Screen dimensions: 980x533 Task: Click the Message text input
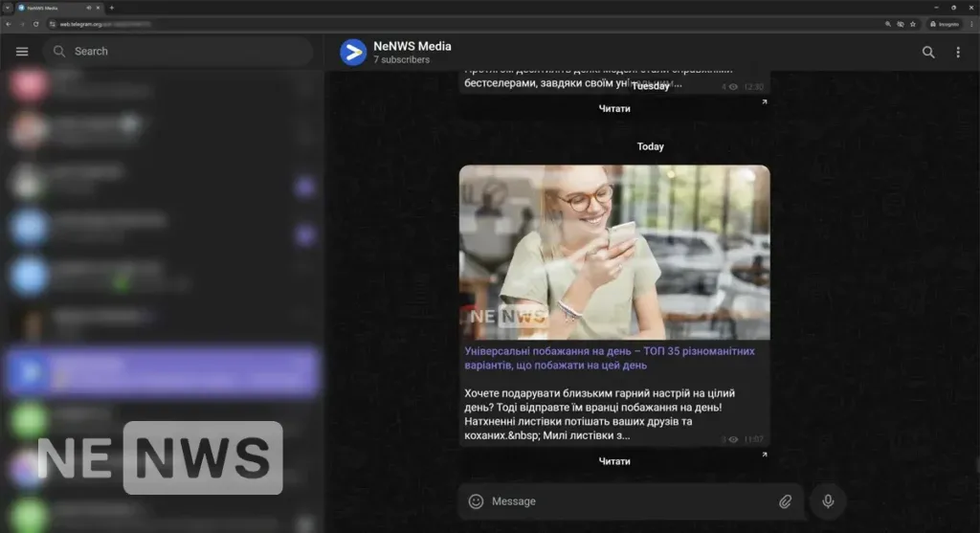[x=632, y=501]
